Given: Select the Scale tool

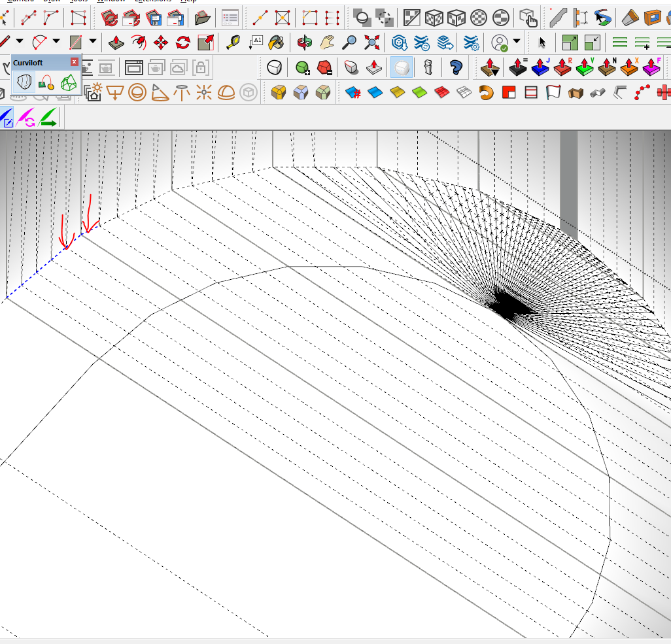Looking at the screenshot, I should point(205,42).
